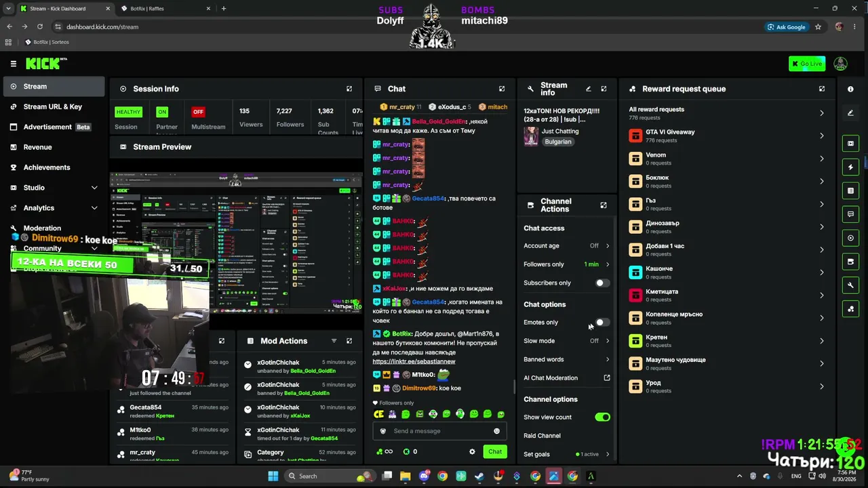
Task: Click the Stream Preview video thumbnail
Action: [x=236, y=244]
